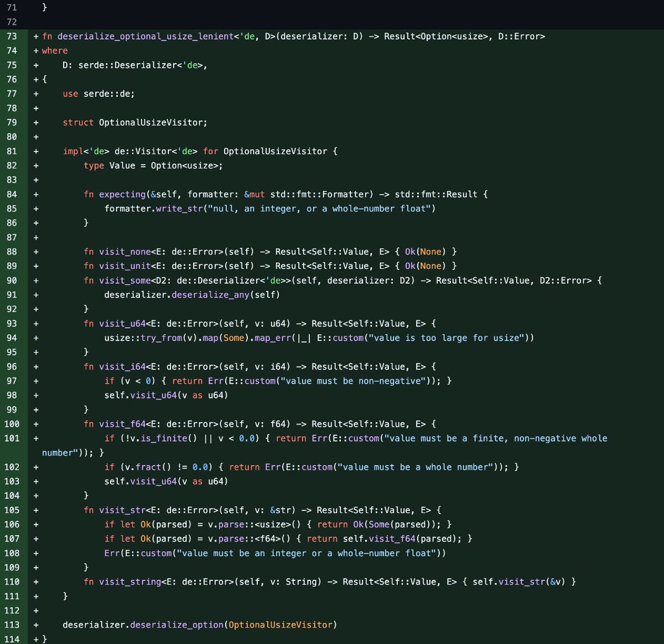Click 'formatter.write_str' call on line 85
This screenshot has width=664, height=644.
[153, 209]
